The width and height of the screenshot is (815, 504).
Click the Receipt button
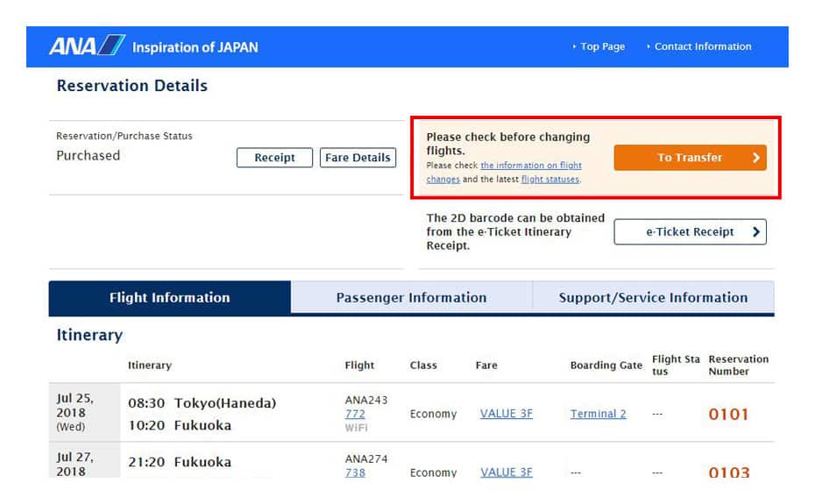click(x=274, y=158)
